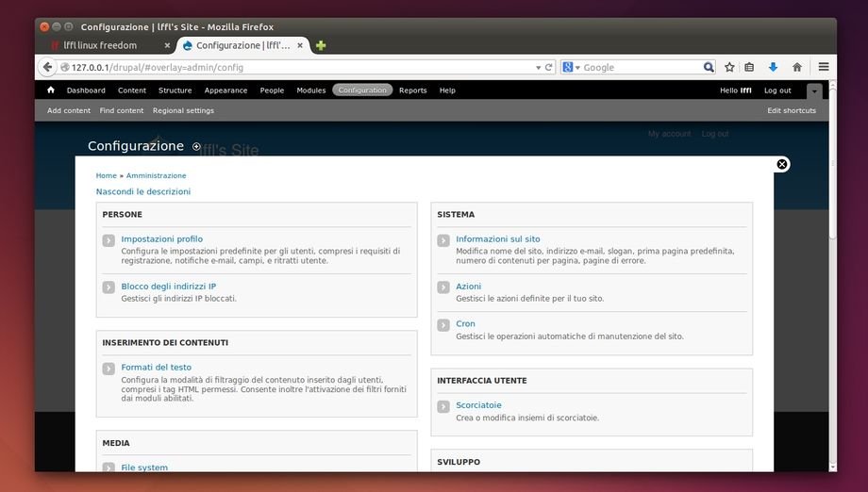Click the page vertical scrollbar thumb

(832, 163)
